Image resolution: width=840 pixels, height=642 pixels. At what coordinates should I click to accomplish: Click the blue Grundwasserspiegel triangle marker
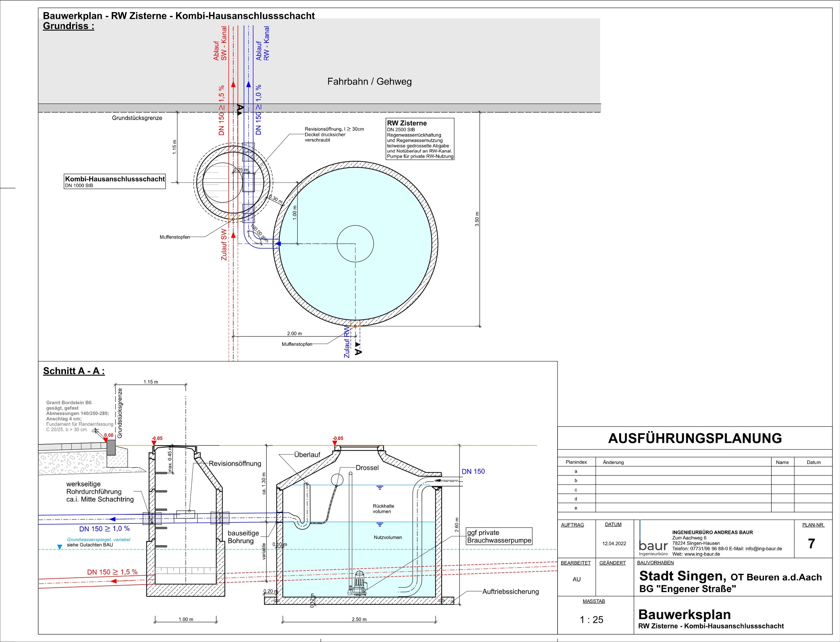[60, 547]
